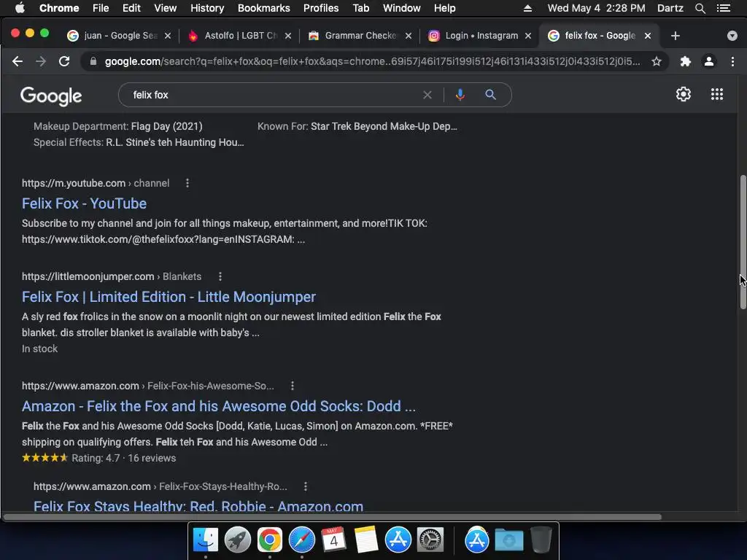Open more options for Felix-Fox-Stays-Healthy result
This screenshot has height=560, width=747.
pyautogui.click(x=306, y=486)
